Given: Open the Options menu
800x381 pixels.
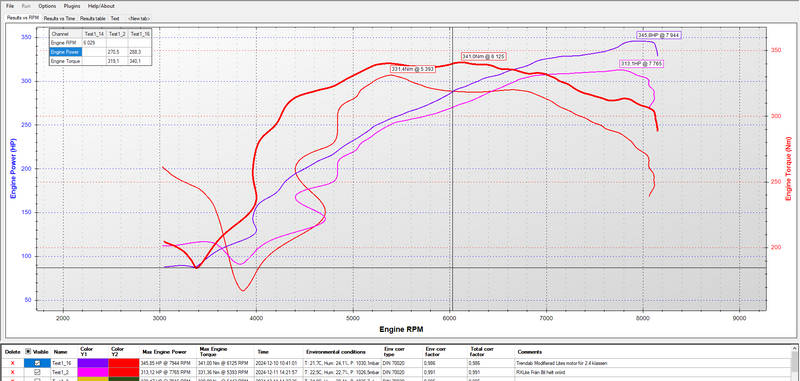Looking at the screenshot, I should (47, 6).
